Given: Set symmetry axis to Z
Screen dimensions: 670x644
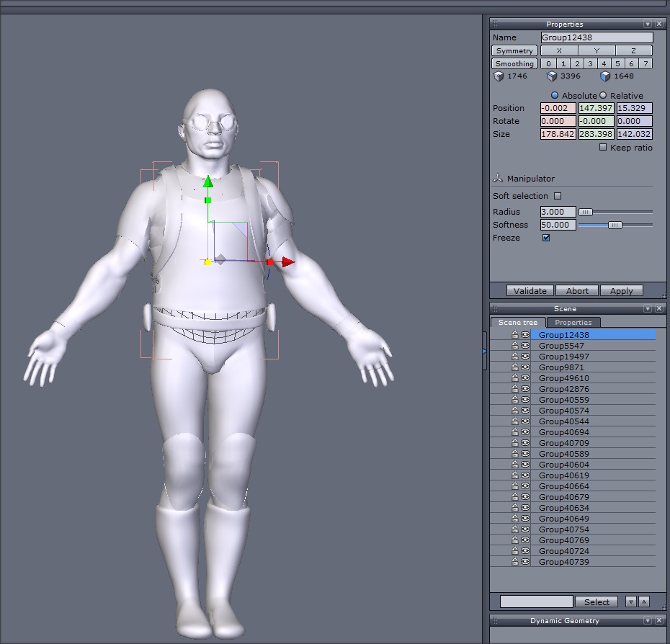Looking at the screenshot, I should [x=634, y=50].
